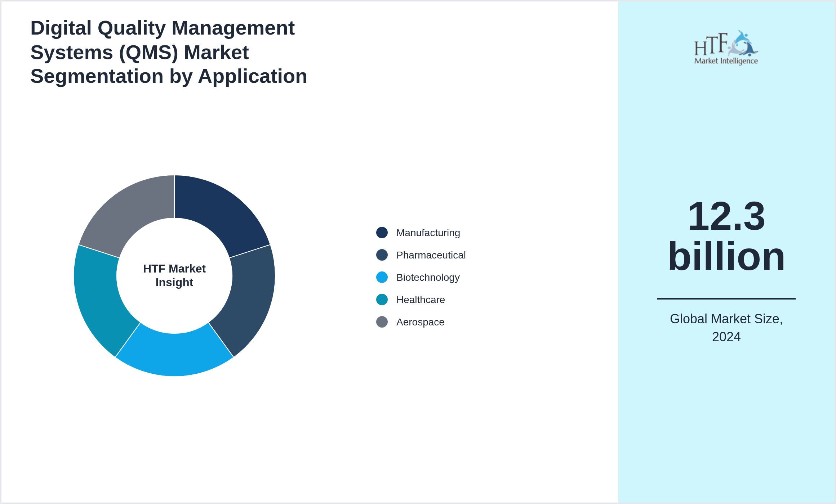Open the Global Market Size, 2024 label
Image resolution: width=836 pixels, height=504 pixels.
click(726, 328)
